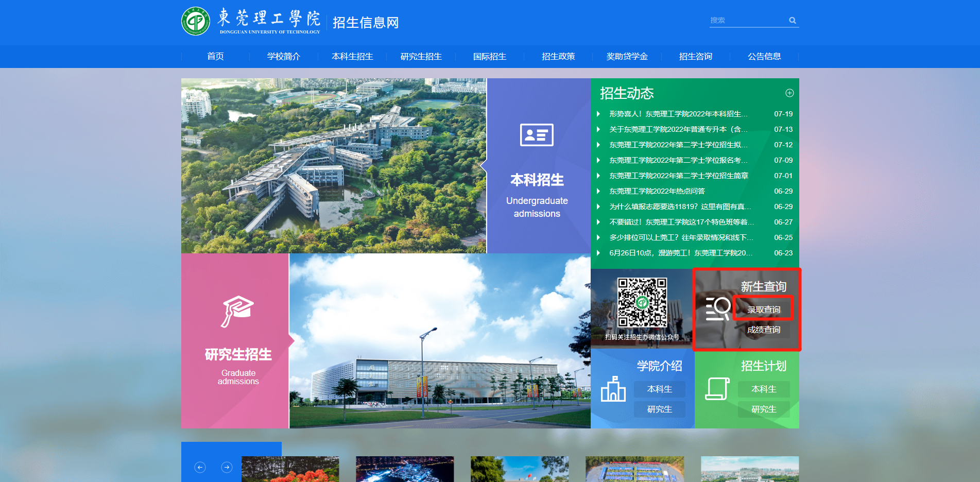Click the 录取查询 button
The image size is (980, 482).
pos(764,309)
